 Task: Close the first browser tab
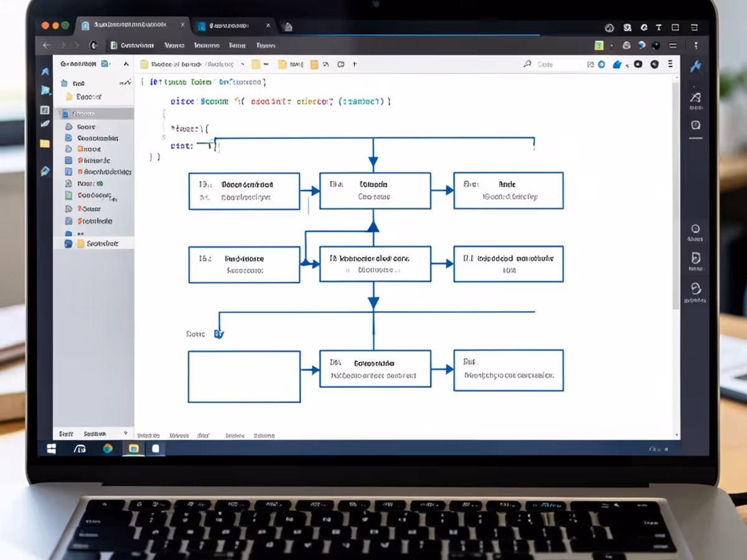(x=183, y=26)
